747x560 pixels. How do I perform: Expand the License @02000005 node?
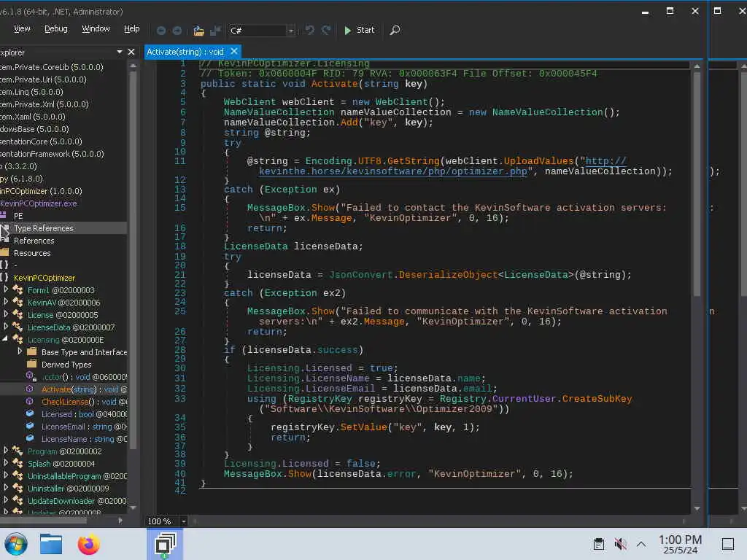click(6, 314)
